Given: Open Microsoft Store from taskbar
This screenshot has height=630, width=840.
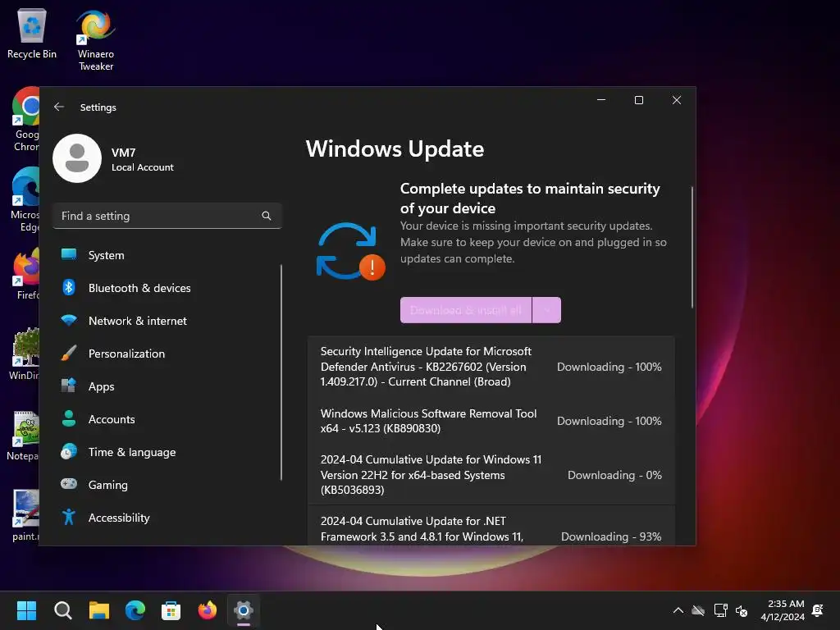Looking at the screenshot, I should 171,610.
